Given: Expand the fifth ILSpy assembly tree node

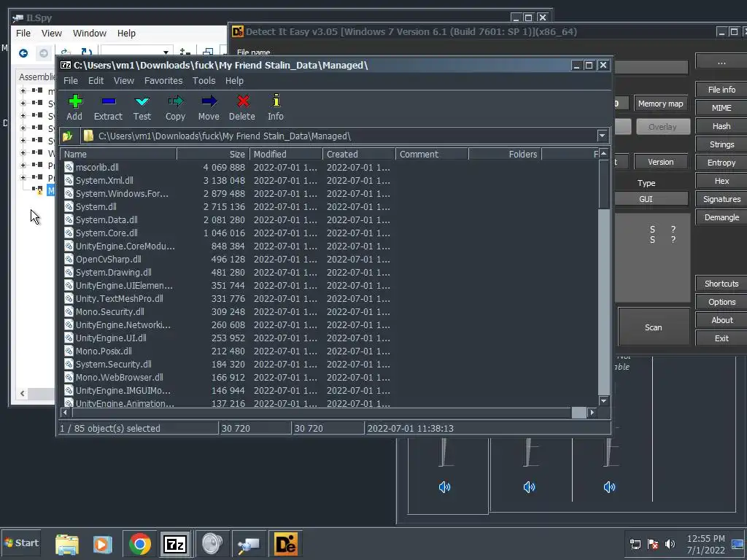Looking at the screenshot, I should (x=23, y=140).
